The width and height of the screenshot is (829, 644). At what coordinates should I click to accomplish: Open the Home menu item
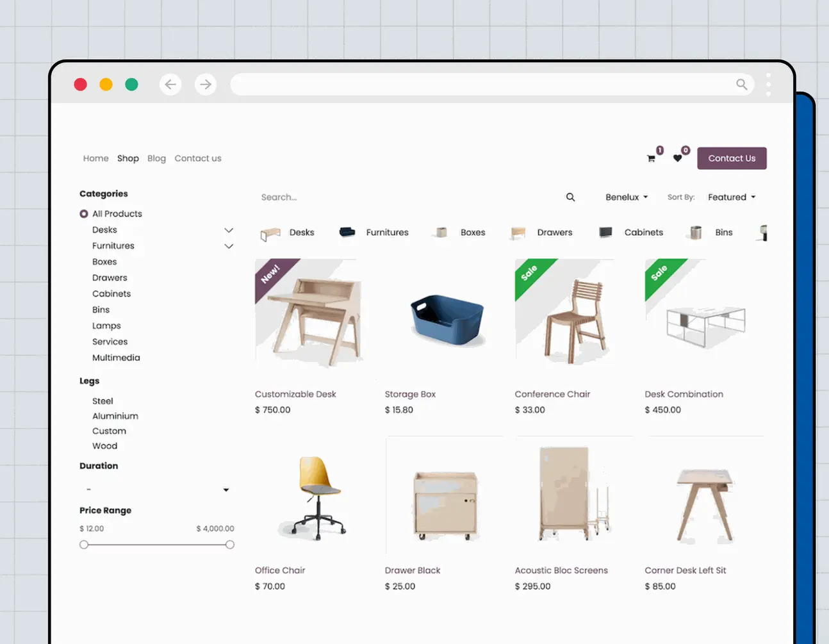[95, 158]
